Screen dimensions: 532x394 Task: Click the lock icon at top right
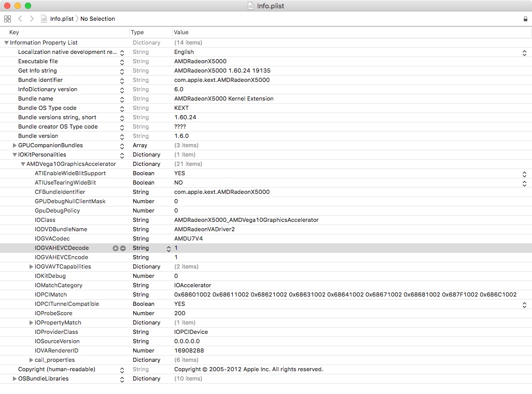[x=525, y=19]
